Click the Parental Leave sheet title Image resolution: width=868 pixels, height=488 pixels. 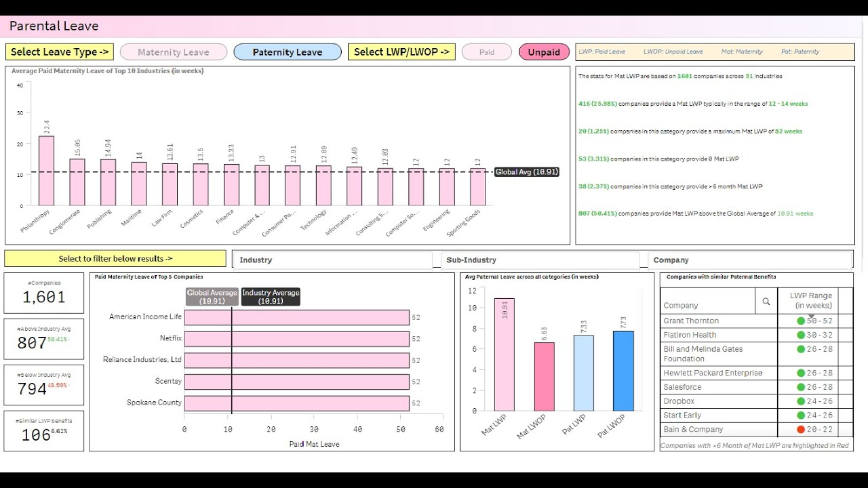54,26
